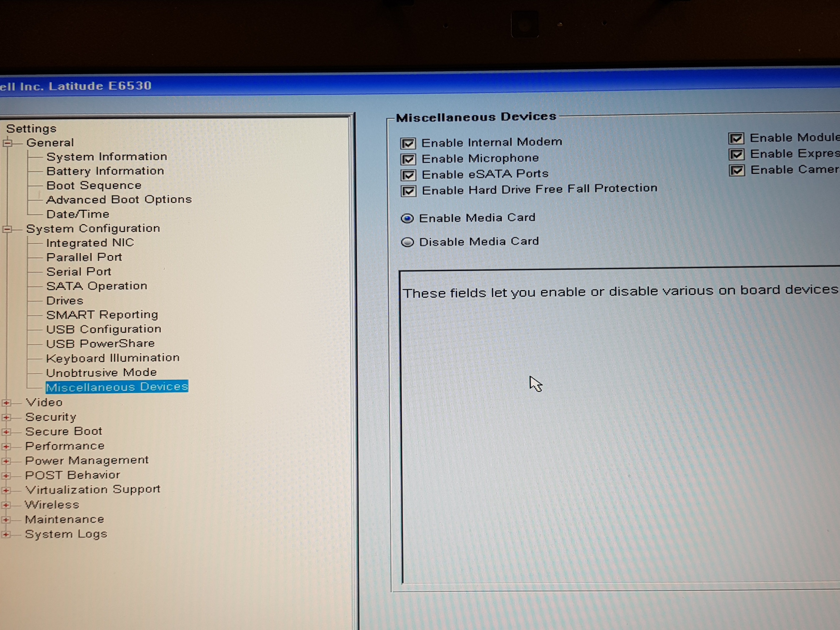The width and height of the screenshot is (840, 630).
Task: Expand the Video section
Action: pos(6,403)
